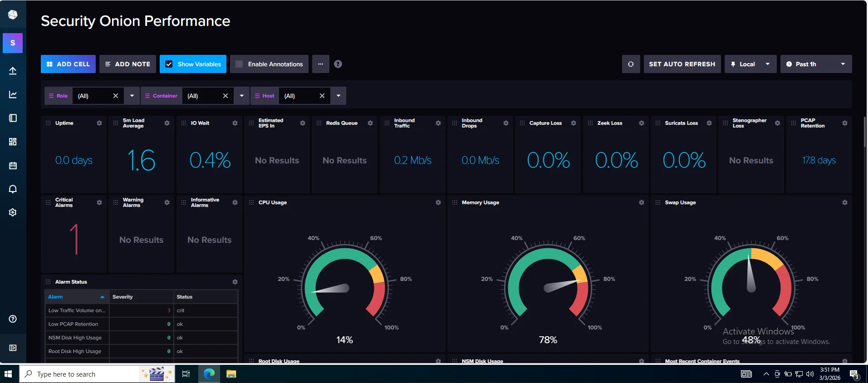Enable Annotations checkbox
868x383 pixels.
tap(239, 64)
